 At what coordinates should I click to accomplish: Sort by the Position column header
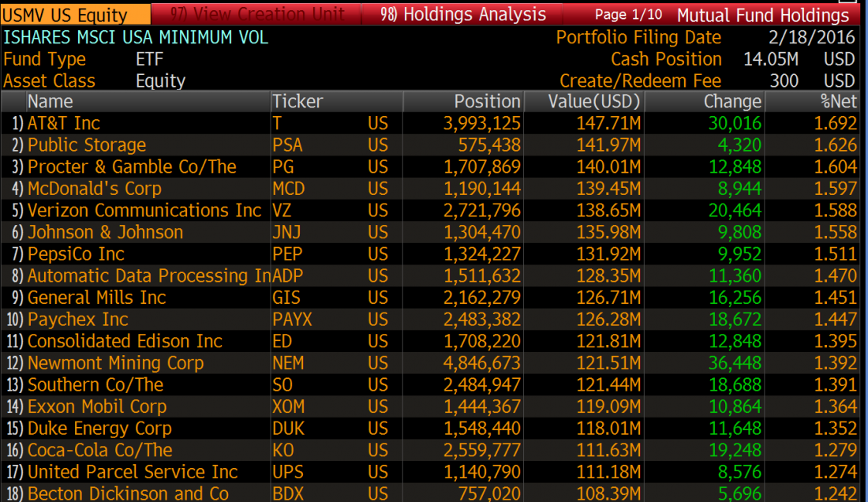(x=487, y=101)
